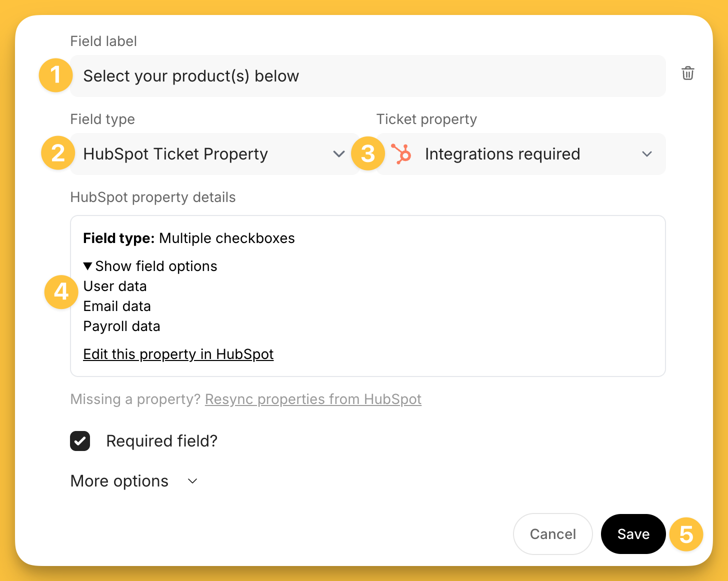
Task: Click yellow step badge number 3
Action: tap(368, 153)
